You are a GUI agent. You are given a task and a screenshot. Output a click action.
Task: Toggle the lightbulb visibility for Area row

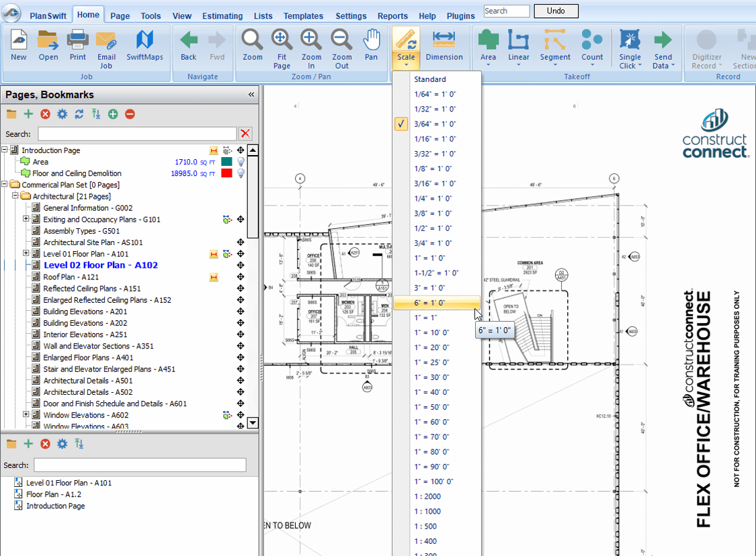(241, 162)
